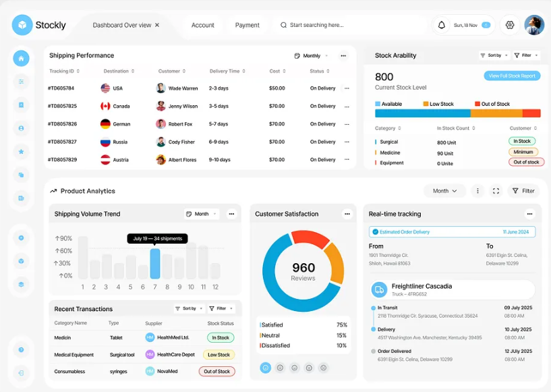The image size is (551, 392).
Task: Open the Account tab
Action: tap(203, 25)
